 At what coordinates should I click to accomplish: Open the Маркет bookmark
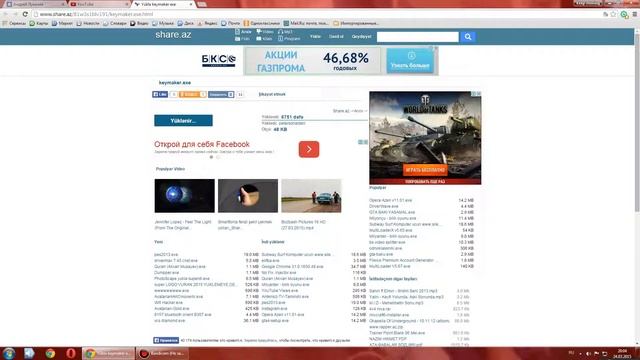pos(62,23)
